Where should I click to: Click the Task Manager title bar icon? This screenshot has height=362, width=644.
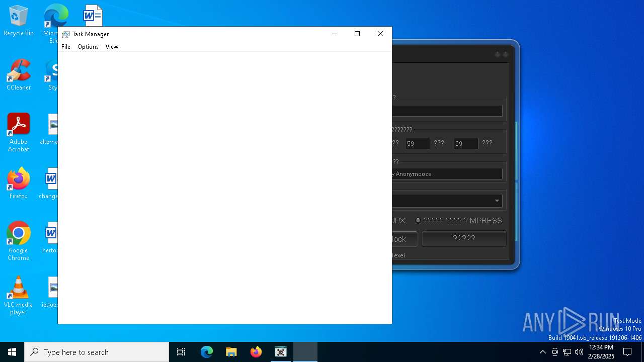[x=66, y=34]
